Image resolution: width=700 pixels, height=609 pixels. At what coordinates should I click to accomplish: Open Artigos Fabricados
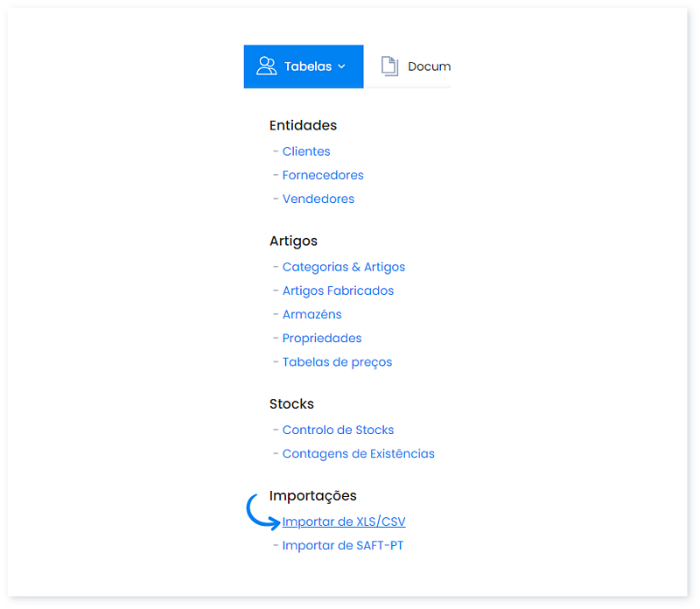[x=338, y=290]
